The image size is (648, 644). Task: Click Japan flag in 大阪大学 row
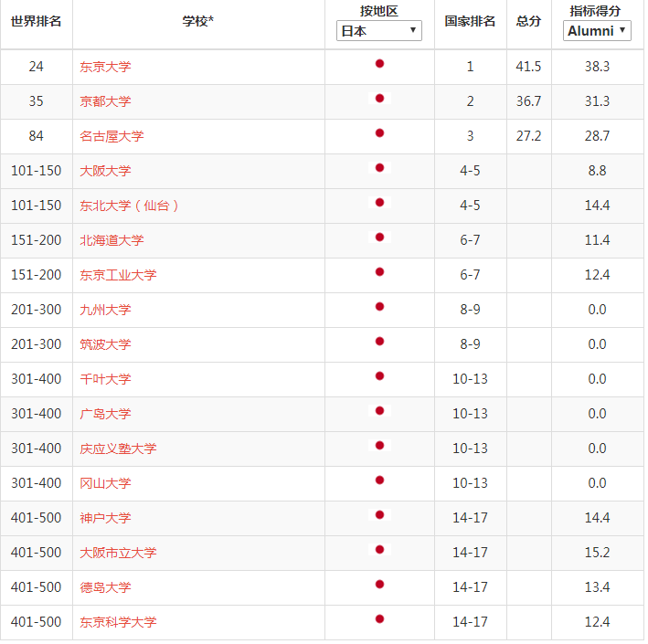379,168
